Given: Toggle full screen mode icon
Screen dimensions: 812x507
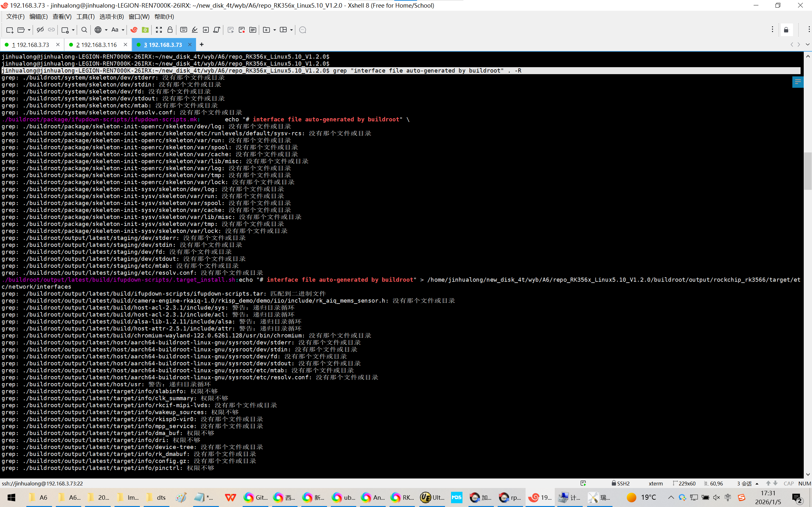Looking at the screenshot, I should (159, 30).
